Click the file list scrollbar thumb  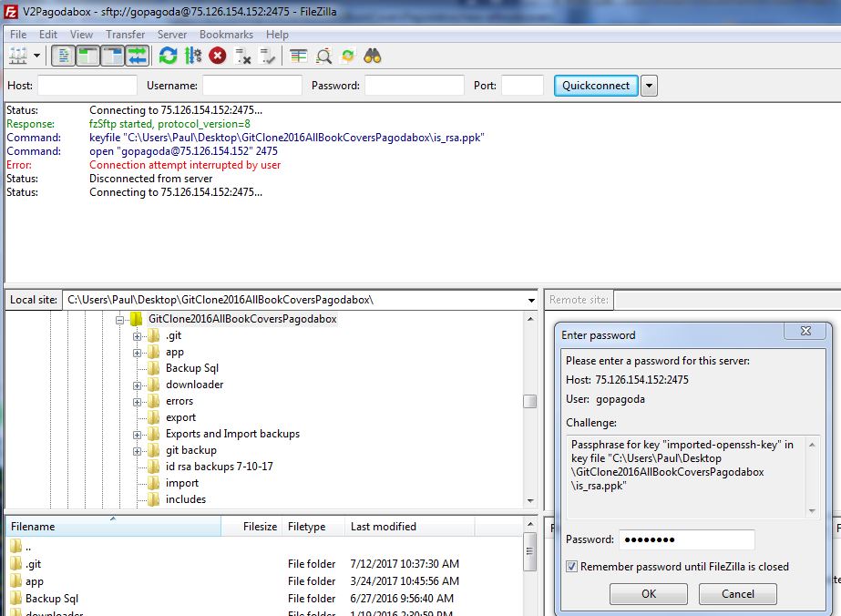point(529,551)
